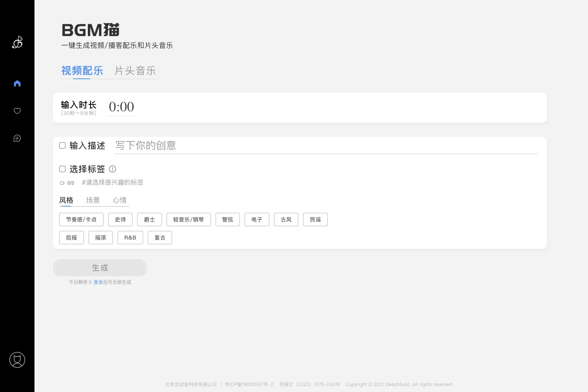The width and height of the screenshot is (588, 392).
Task: Click the BGM猫 treble clef logo icon
Action: 17,42
